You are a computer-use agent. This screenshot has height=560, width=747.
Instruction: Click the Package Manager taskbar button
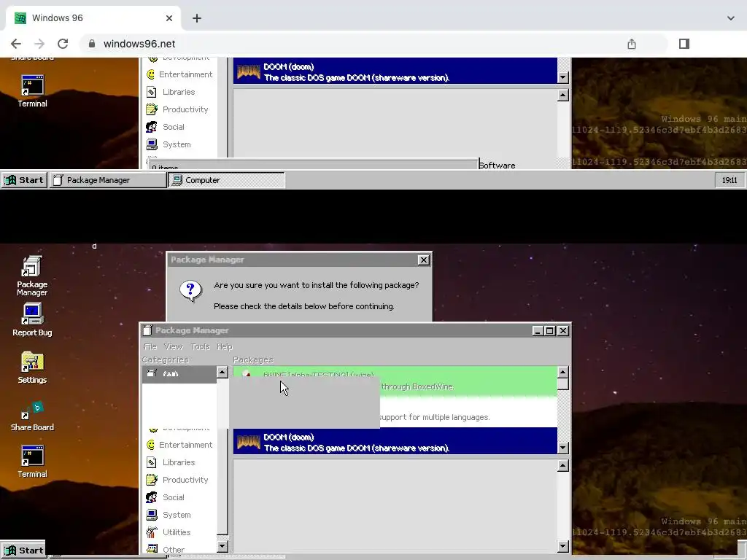click(x=108, y=180)
